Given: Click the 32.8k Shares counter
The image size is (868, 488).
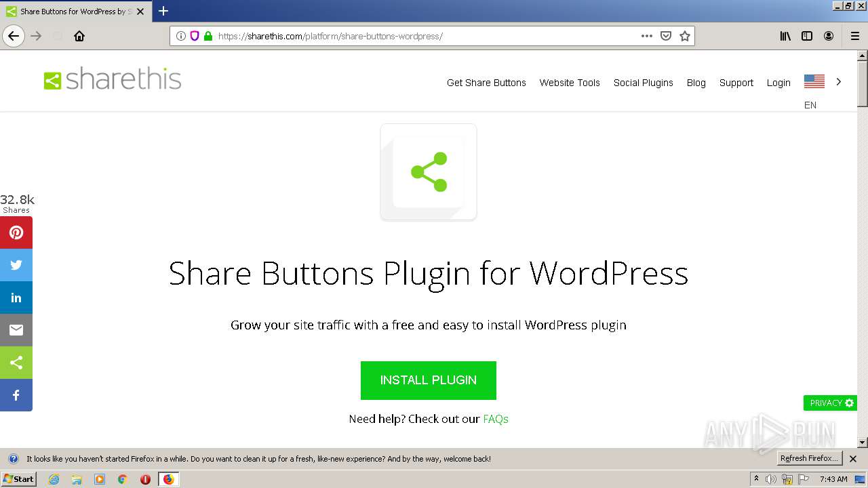Looking at the screenshot, I should point(17,203).
